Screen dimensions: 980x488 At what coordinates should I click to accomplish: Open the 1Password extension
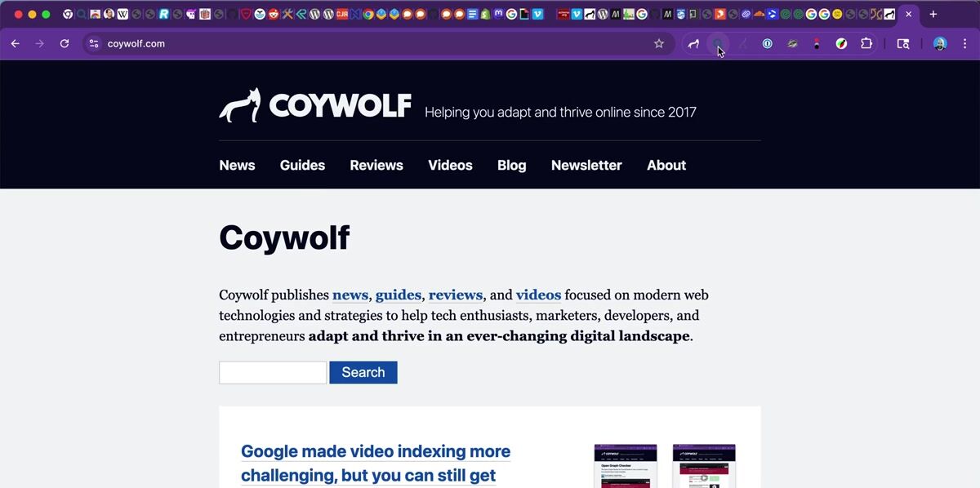pyautogui.click(x=767, y=43)
